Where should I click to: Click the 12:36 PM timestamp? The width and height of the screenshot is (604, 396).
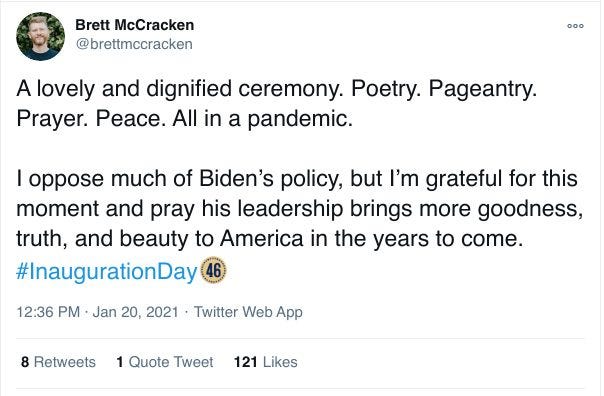click(x=48, y=312)
